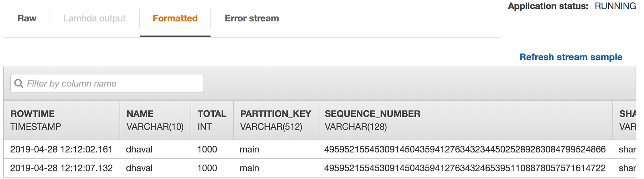Viewport: 644px width, 179px height.
Task: Switch to the Raw tab
Action: coord(27,19)
